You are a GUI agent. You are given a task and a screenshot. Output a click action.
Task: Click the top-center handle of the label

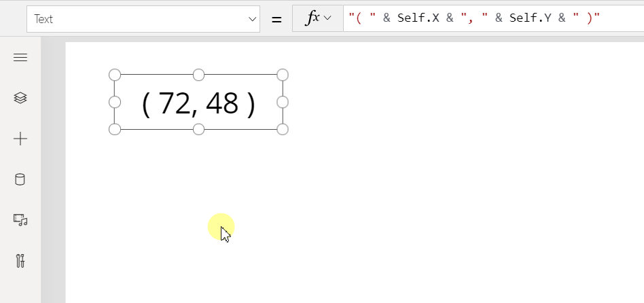(199, 75)
